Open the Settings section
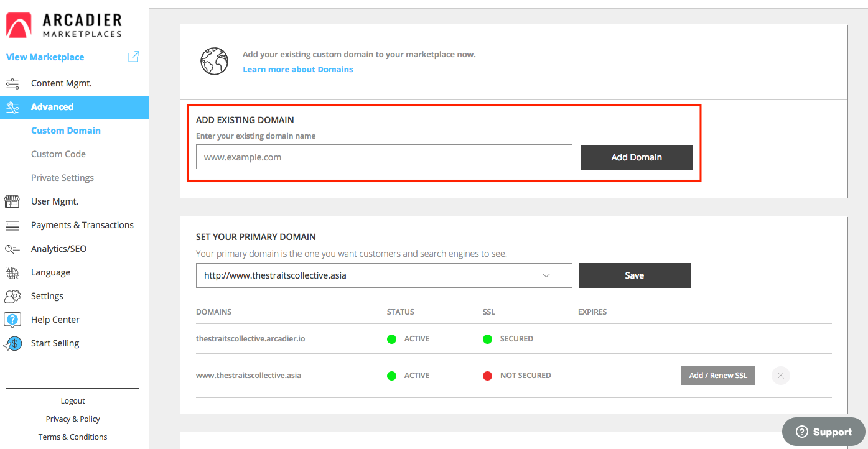This screenshot has height=449, width=868. coord(47,296)
